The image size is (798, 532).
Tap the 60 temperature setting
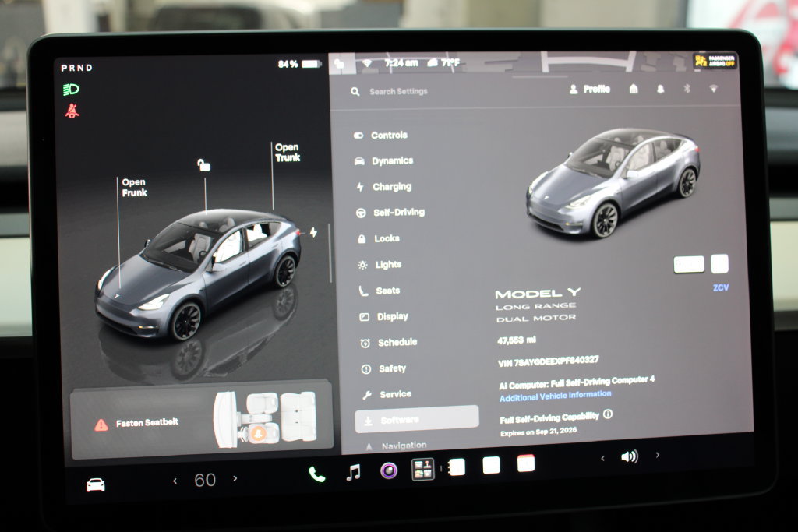tap(205, 480)
